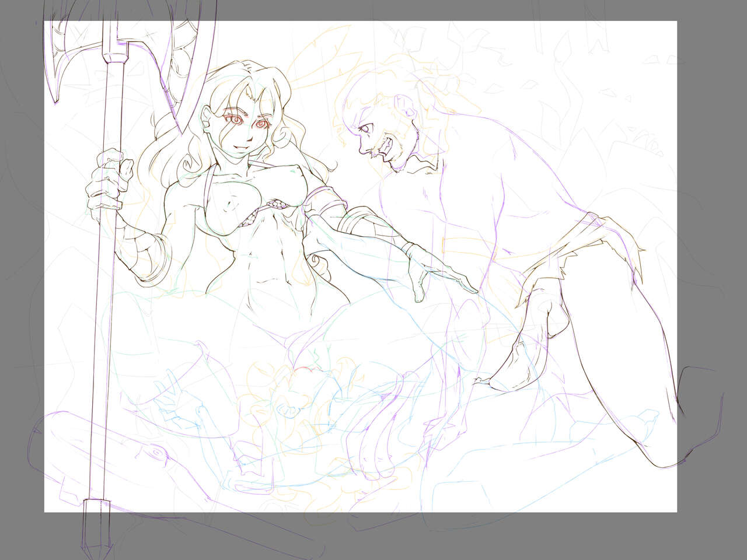Screen dimensions: 747x560
Task: Click inside the white drawing canvas
Action: coord(361,267)
